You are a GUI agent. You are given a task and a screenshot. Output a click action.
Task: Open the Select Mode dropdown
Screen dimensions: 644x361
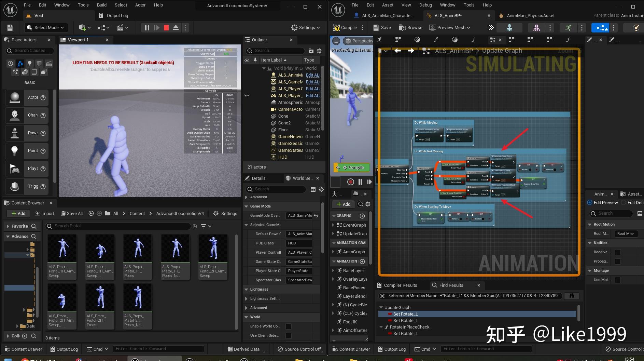(x=46, y=28)
